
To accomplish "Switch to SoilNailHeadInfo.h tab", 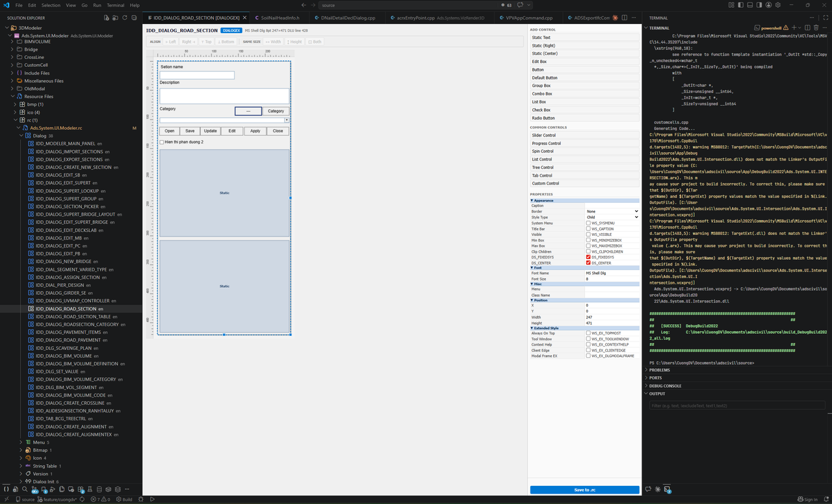I will pyautogui.click(x=279, y=18).
